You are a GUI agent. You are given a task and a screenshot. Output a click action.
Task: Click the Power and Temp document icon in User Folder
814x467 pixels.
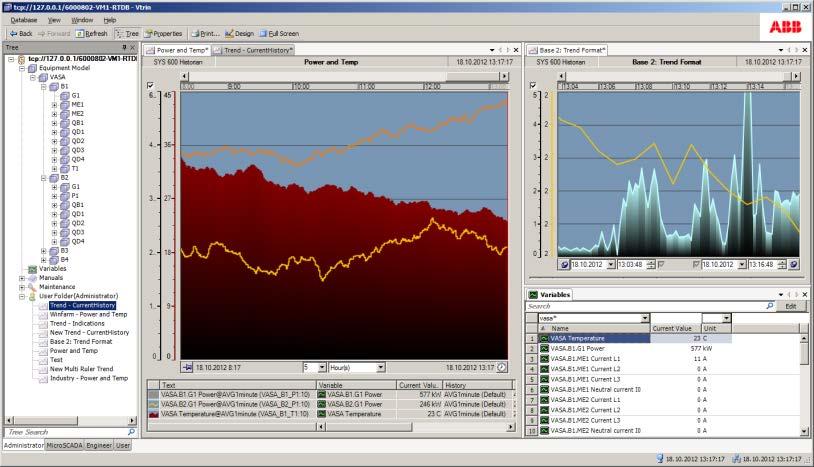click(x=44, y=351)
